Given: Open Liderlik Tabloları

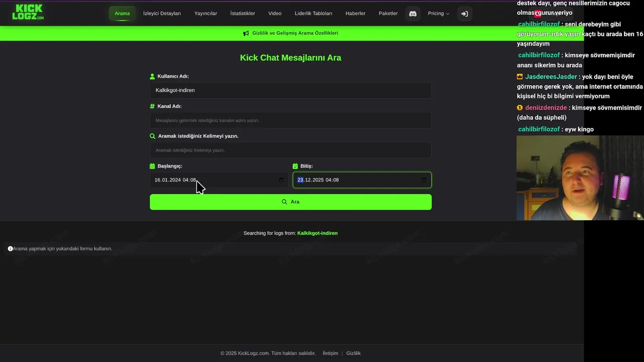Looking at the screenshot, I should pyautogui.click(x=313, y=14).
